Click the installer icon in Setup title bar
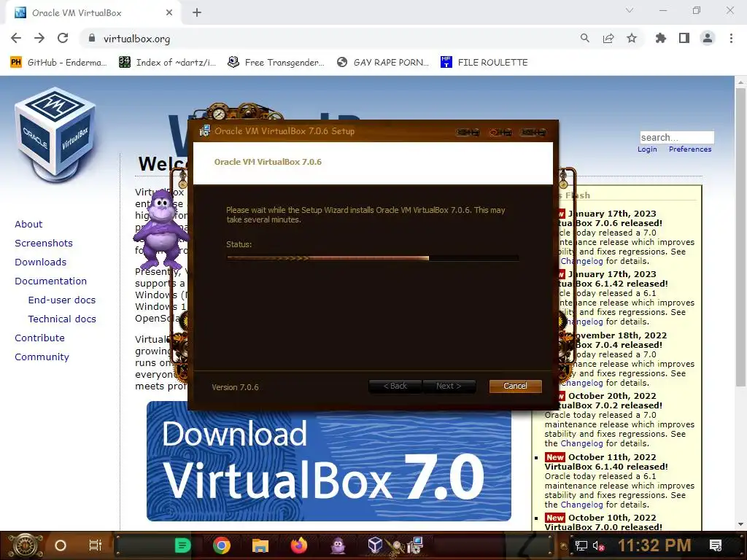 [204, 131]
